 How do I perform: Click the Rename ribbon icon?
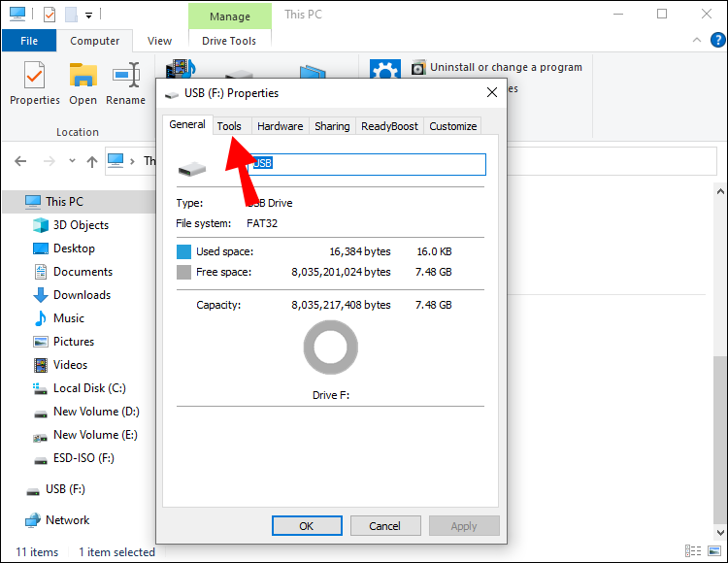pyautogui.click(x=125, y=83)
